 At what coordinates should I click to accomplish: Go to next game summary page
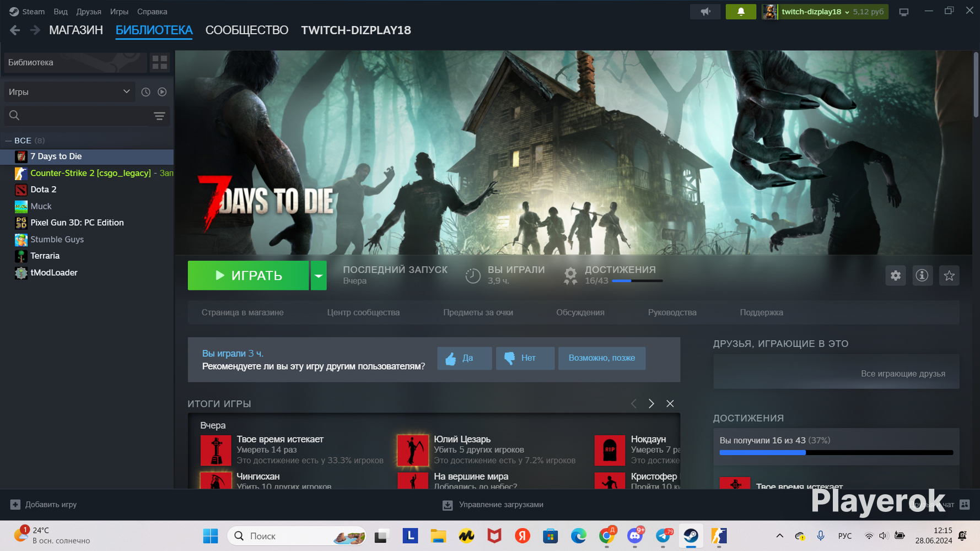tap(651, 404)
